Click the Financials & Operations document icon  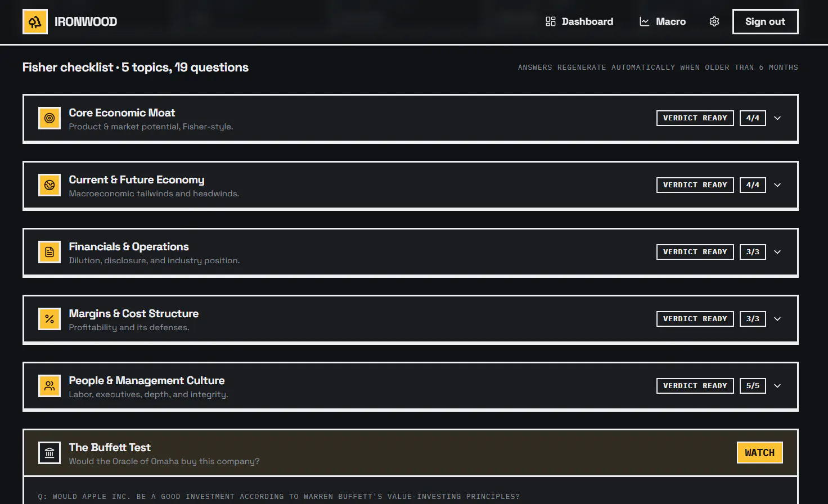click(49, 252)
